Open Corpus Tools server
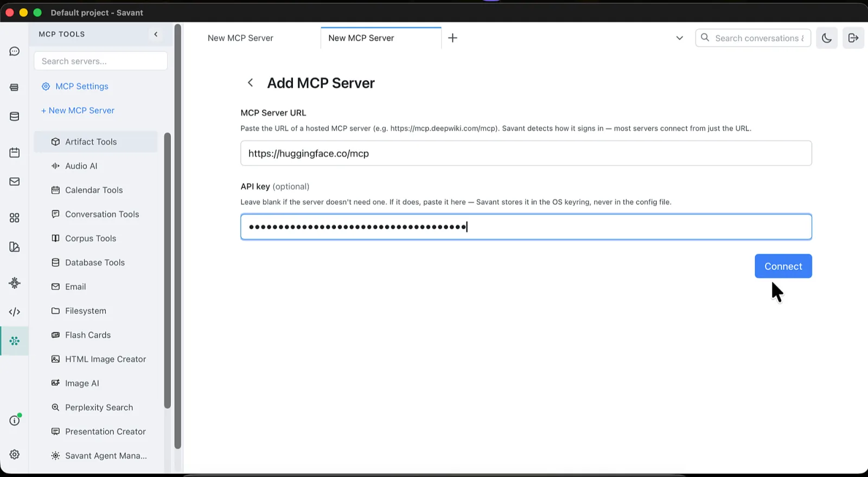The height and width of the screenshot is (477, 868). point(96,238)
